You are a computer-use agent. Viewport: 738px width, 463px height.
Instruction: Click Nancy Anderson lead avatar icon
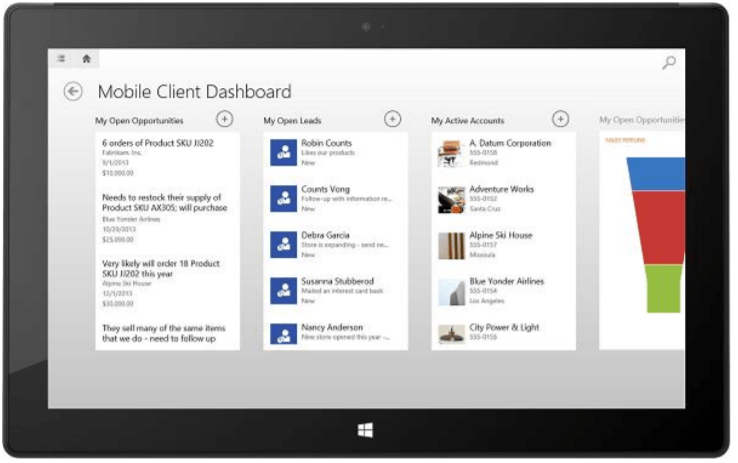[283, 334]
